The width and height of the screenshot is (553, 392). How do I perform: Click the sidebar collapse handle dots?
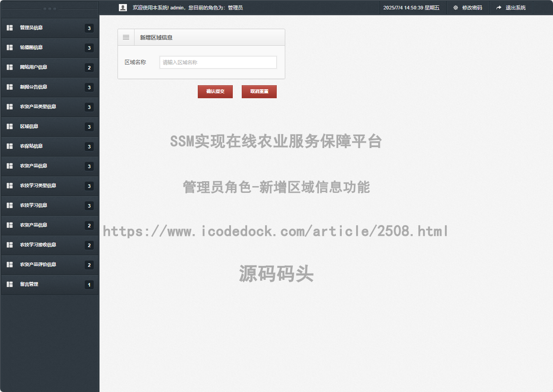tap(49, 9)
